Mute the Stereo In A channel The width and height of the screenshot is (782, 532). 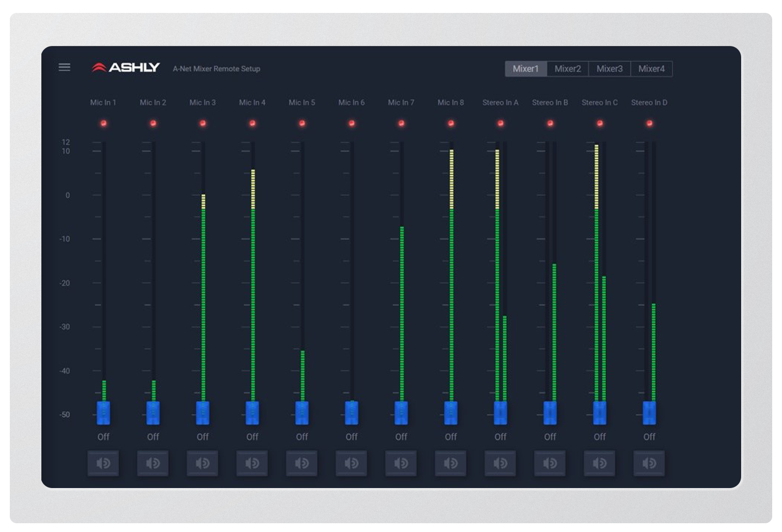500,463
